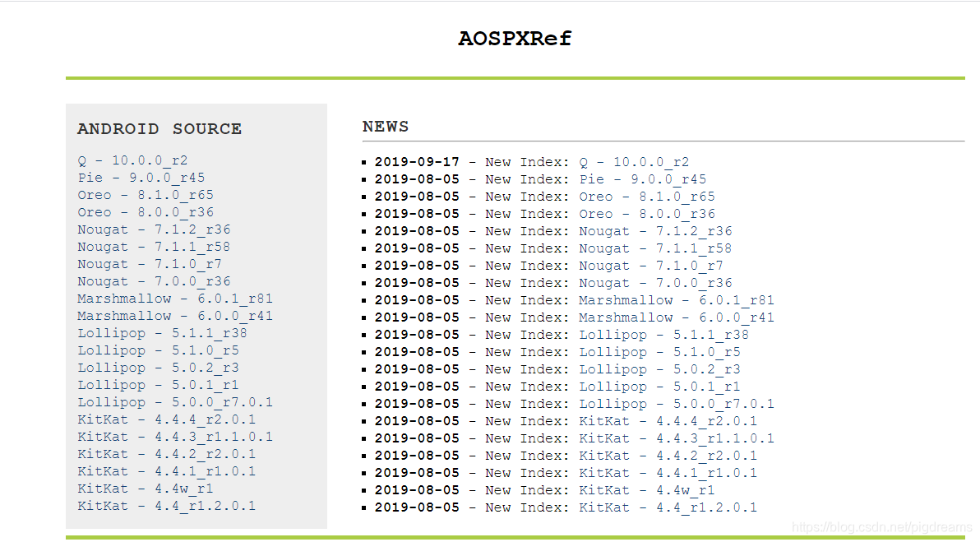
Task: Visit Lollipop - 5.0.1_r1 News link
Action: click(x=659, y=387)
